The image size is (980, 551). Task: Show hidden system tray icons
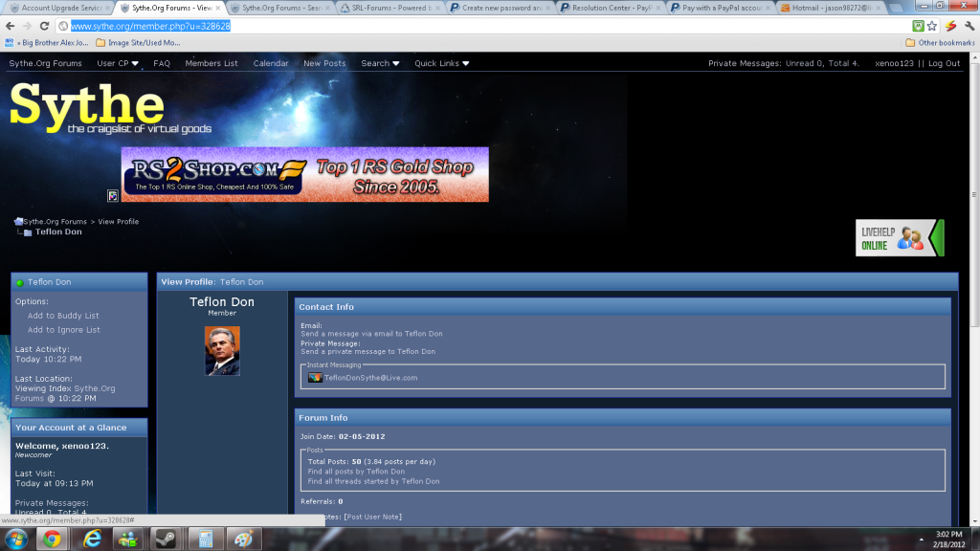922,540
